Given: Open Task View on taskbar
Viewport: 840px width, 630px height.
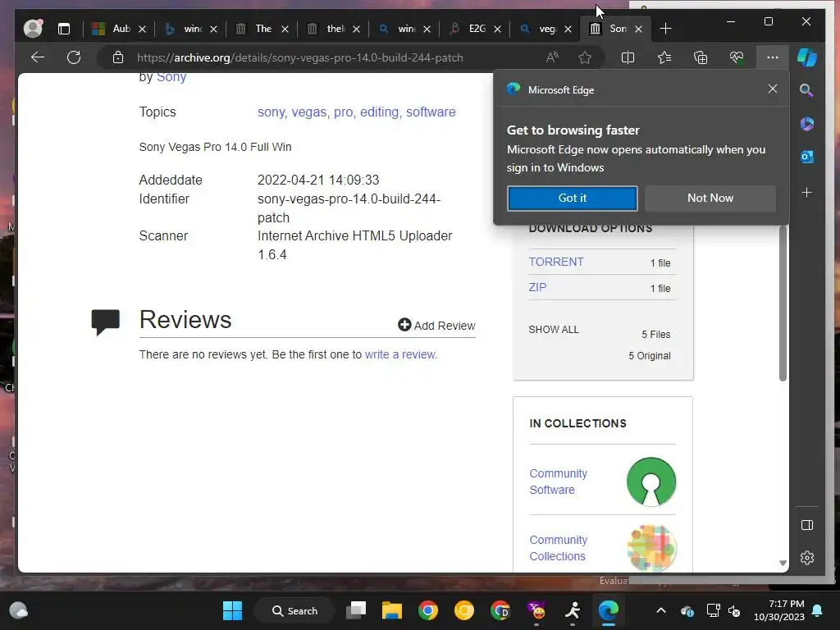Looking at the screenshot, I should [356, 610].
